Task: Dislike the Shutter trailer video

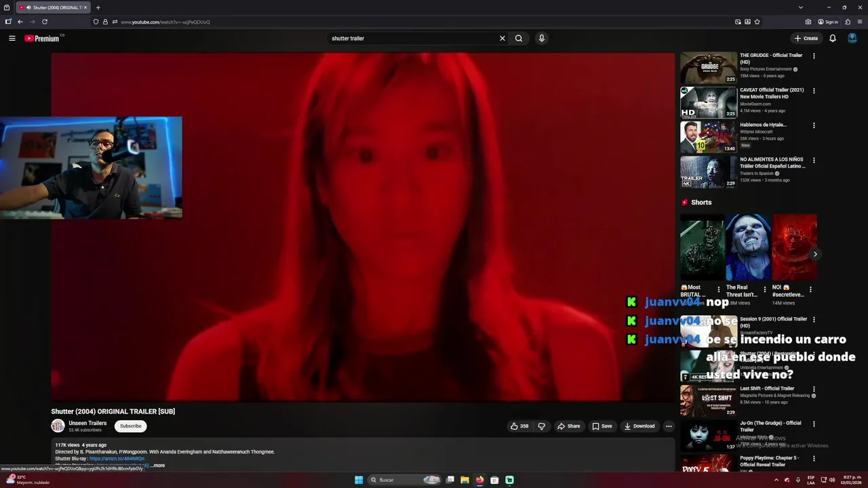Action: click(541, 426)
